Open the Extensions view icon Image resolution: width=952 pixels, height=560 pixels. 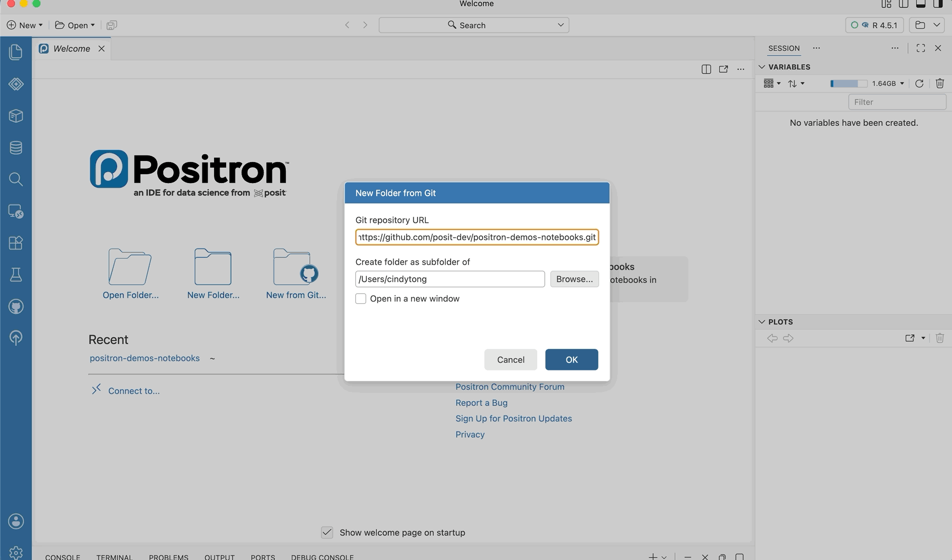tap(16, 243)
